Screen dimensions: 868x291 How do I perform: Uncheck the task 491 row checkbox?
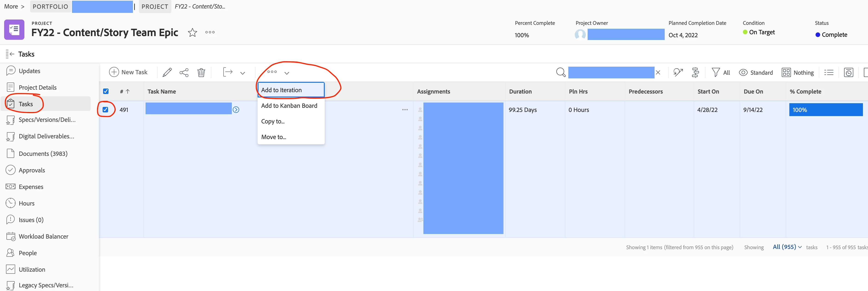coord(106,109)
